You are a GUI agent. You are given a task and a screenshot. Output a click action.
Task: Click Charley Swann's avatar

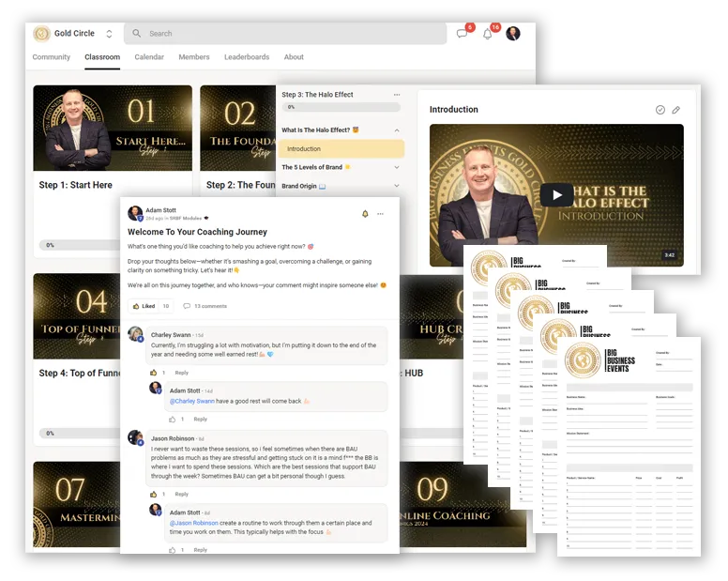click(x=136, y=334)
